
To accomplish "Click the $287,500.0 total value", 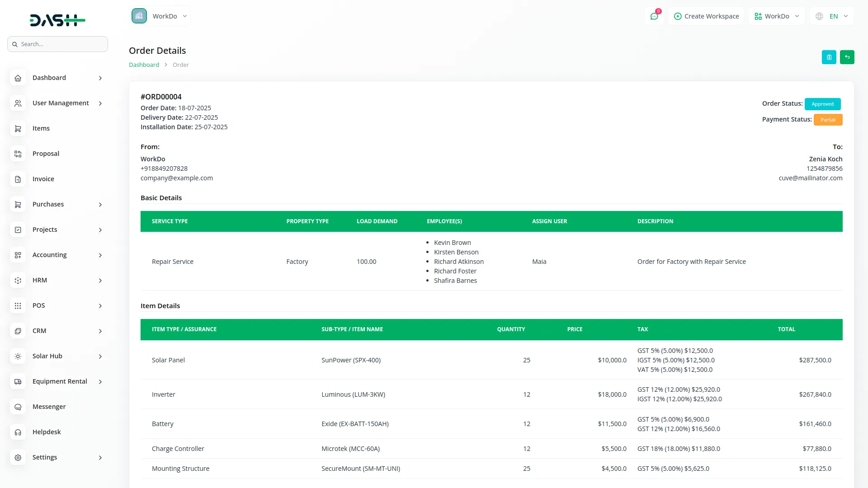I will tap(815, 360).
